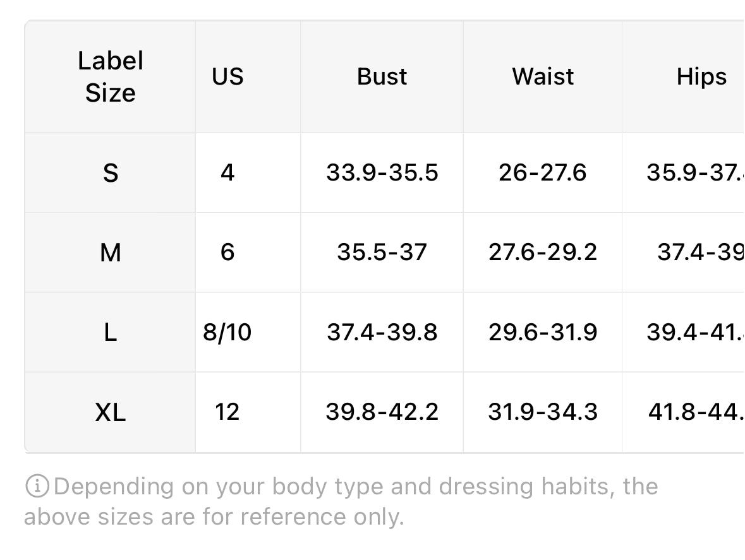Viewport: 745px width, 560px height.
Task: Select the S size row label
Action: [x=110, y=173]
